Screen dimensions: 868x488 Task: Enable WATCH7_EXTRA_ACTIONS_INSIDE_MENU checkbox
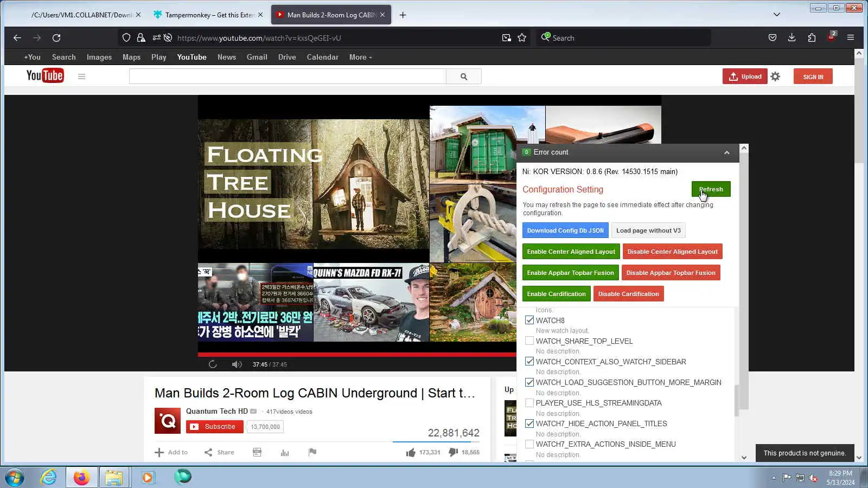[529, 444]
